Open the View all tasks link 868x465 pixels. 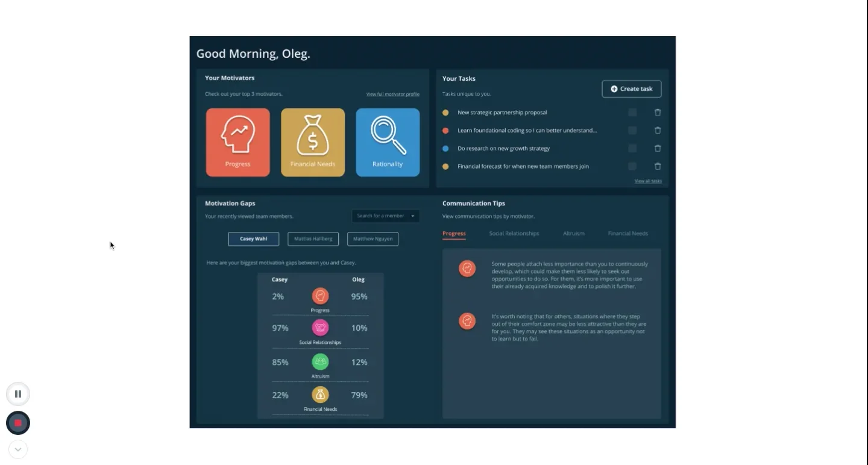coord(648,181)
